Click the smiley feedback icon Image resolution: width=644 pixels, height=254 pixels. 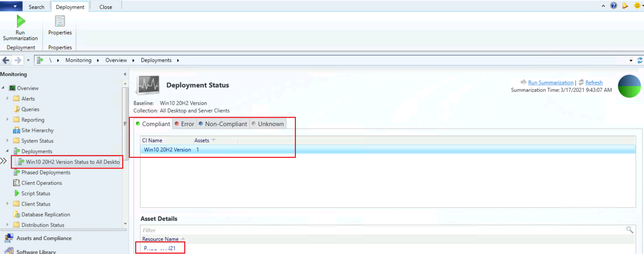tap(637, 6)
